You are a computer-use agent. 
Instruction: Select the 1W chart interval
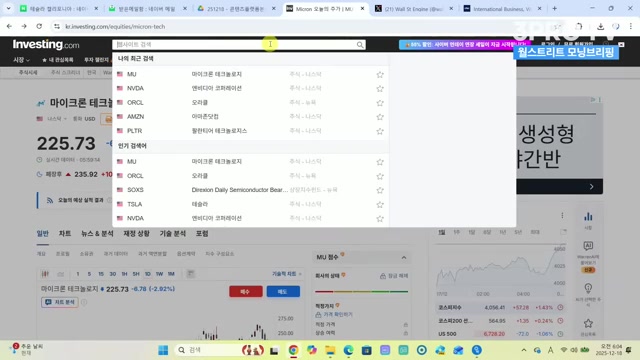(159, 274)
